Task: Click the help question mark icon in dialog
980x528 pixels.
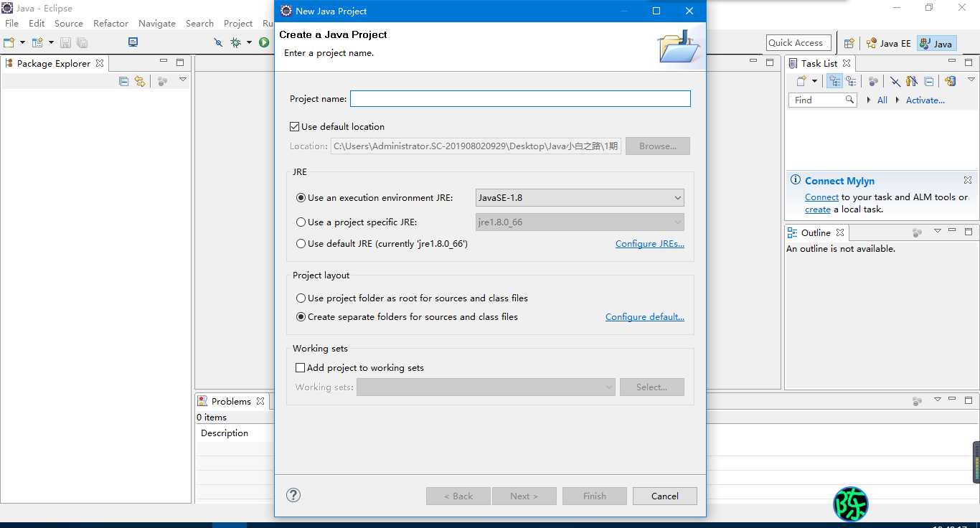Action: pyautogui.click(x=293, y=494)
